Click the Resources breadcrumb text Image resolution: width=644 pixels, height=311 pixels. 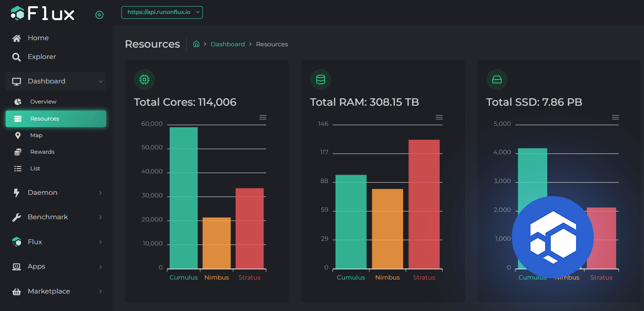(272, 44)
